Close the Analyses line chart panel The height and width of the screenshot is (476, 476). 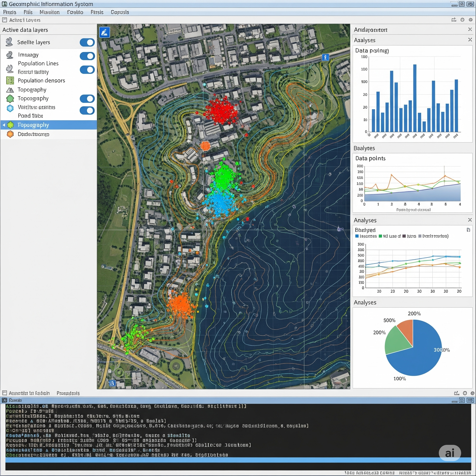tap(470, 220)
